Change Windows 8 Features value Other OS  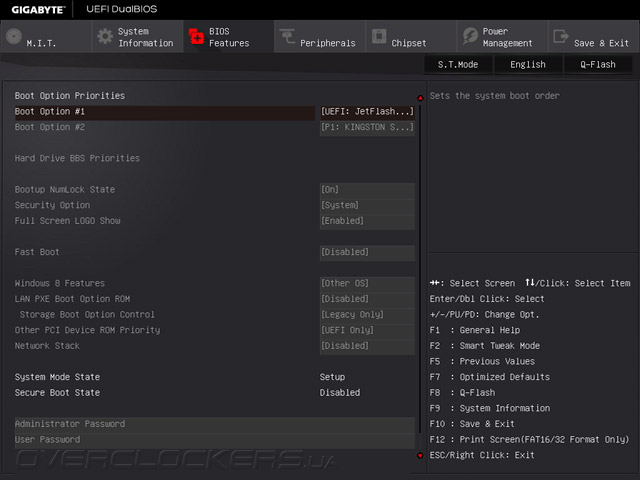point(367,283)
